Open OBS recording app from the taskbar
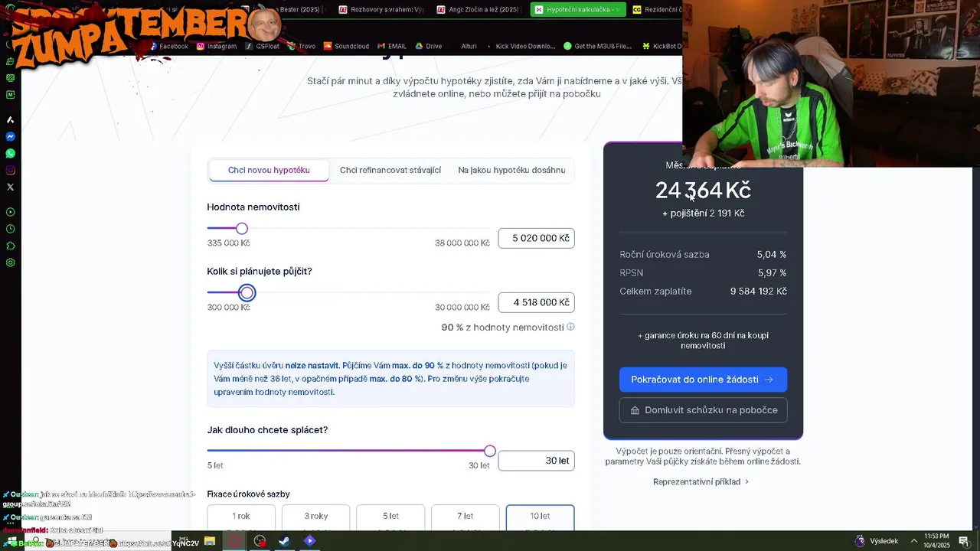Viewport: 980px width, 551px height. (260, 541)
